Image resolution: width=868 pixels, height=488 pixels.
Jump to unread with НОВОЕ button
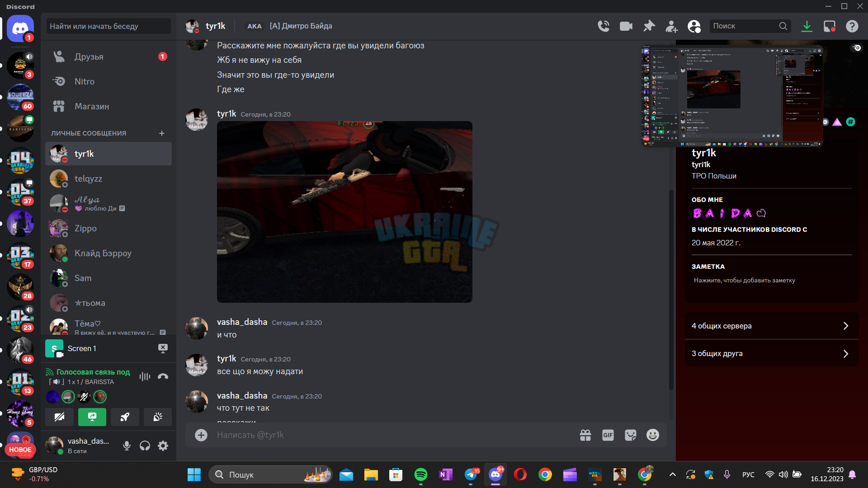tap(20, 450)
